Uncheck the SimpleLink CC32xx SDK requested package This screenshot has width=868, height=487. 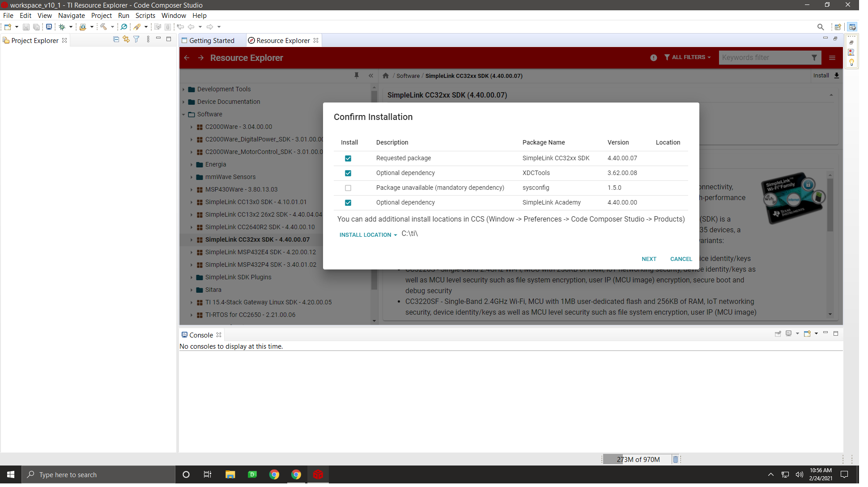[x=348, y=158]
